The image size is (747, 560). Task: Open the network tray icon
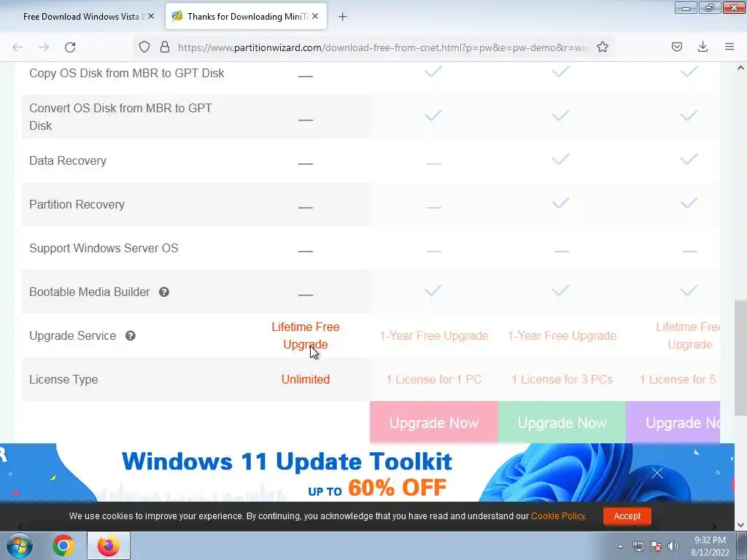point(638,546)
